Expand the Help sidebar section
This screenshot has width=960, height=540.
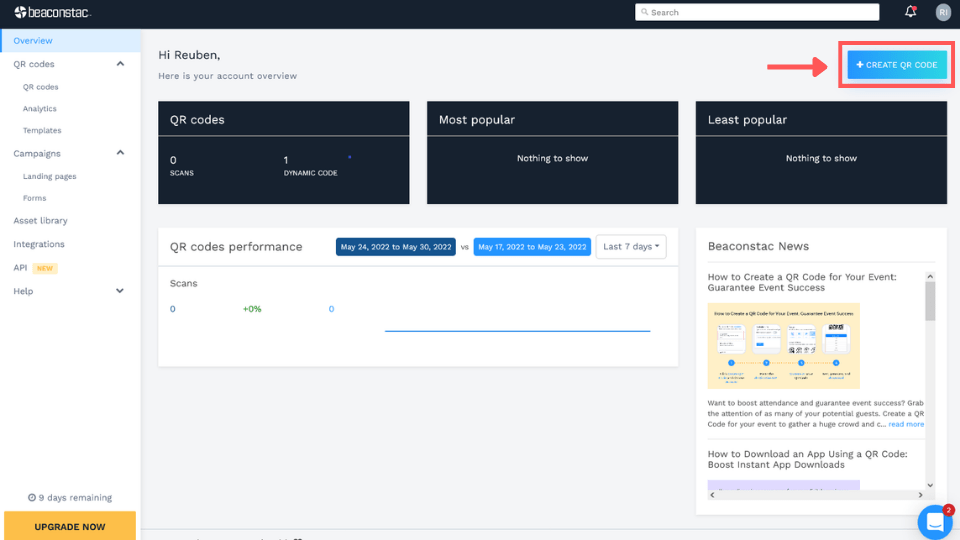tap(120, 291)
